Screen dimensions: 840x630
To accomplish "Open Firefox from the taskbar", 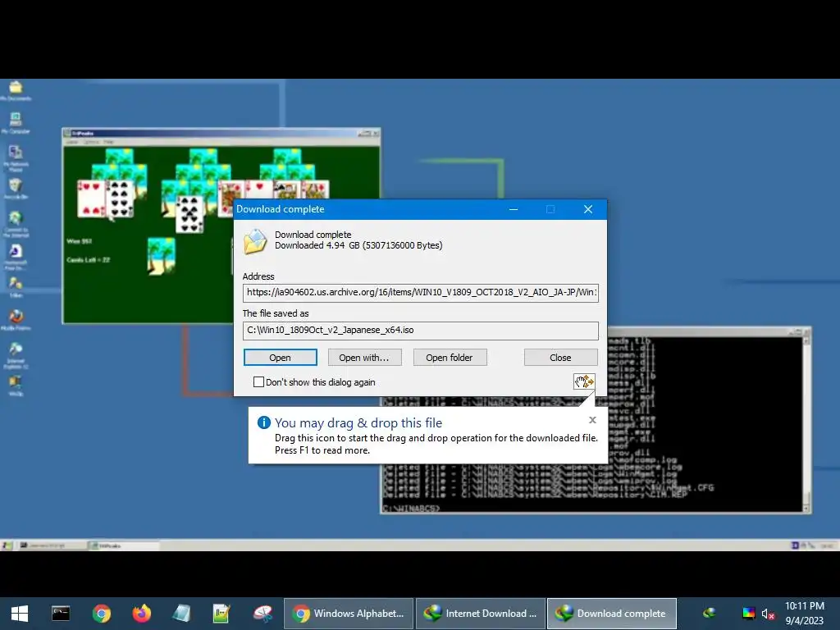I will click(x=141, y=614).
